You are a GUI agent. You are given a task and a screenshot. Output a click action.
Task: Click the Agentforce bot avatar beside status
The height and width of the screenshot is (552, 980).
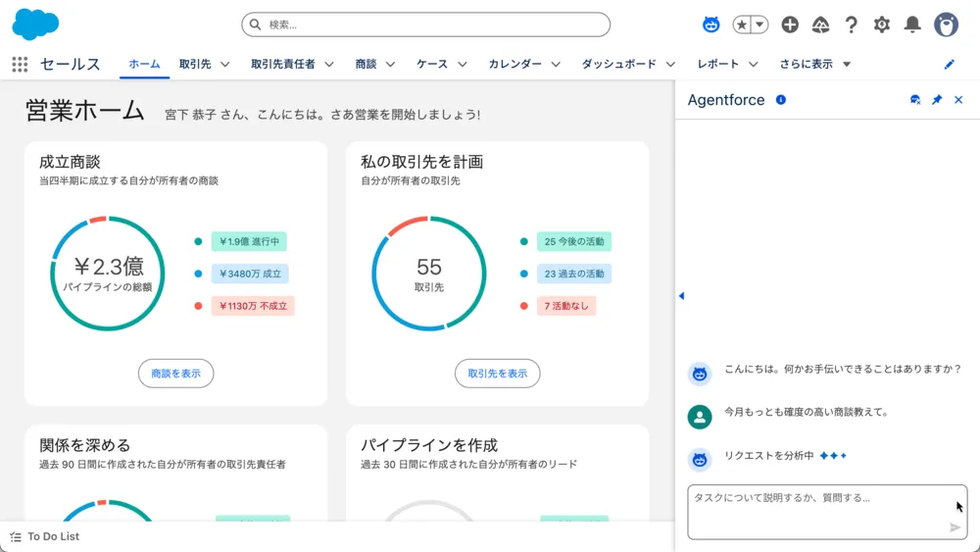coord(700,460)
